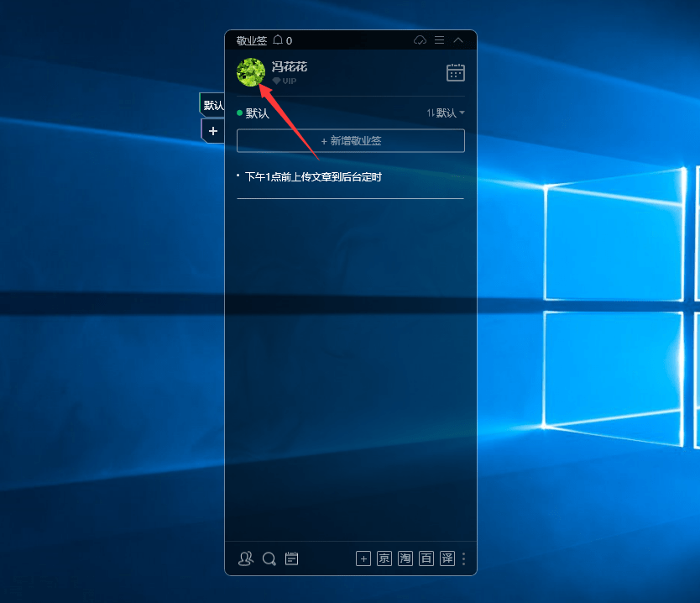This screenshot has height=603, width=700.
Task: Click the notification bell icon
Action: (x=279, y=40)
